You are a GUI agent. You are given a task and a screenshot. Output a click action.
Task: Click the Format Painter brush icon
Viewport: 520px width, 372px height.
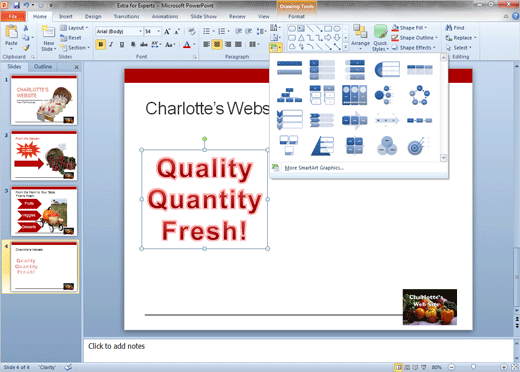pos(26,48)
